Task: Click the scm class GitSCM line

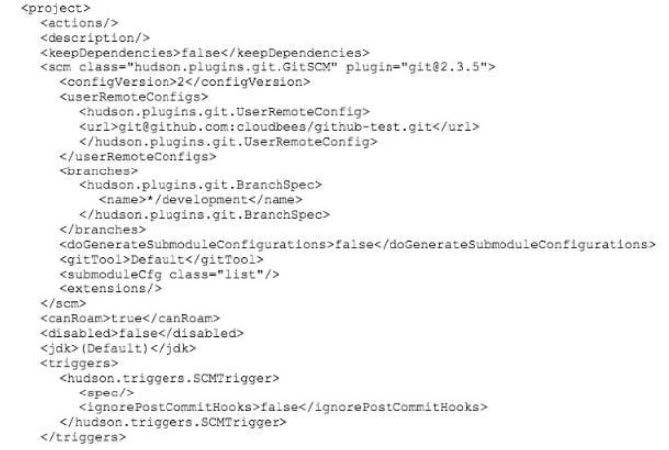Action: tap(268, 67)
